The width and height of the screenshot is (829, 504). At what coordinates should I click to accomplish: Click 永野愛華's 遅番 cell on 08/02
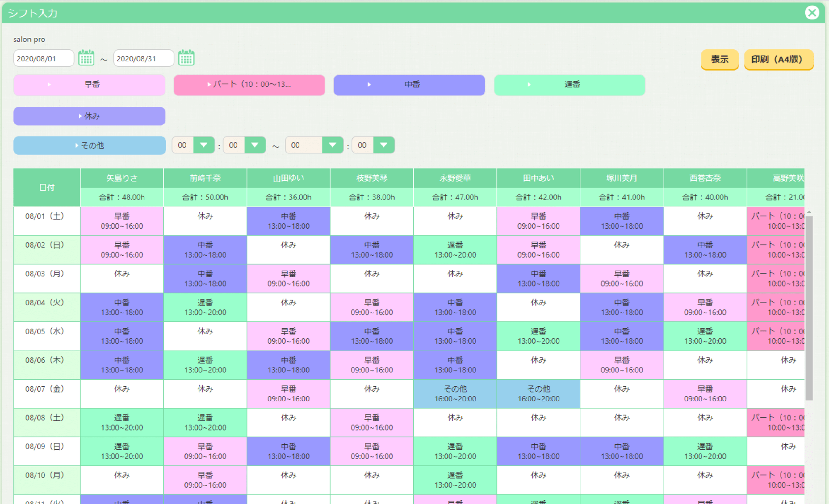[455, 250]
